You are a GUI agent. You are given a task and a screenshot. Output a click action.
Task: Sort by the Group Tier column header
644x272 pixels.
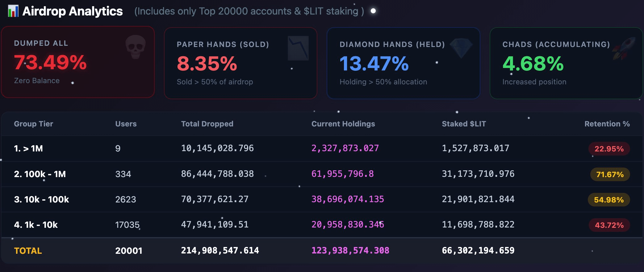tap(34, 124)
